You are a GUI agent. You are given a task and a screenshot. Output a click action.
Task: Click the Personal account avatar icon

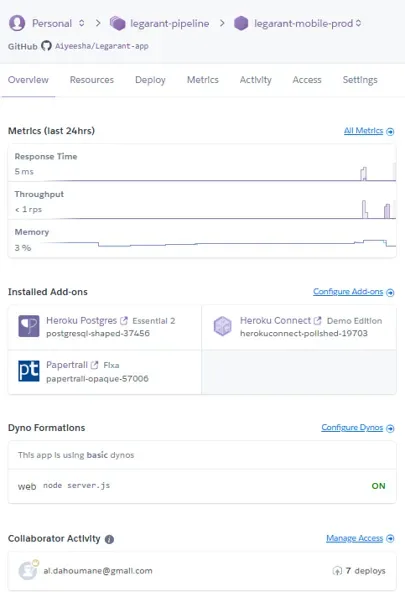click(x=17, y=23)
